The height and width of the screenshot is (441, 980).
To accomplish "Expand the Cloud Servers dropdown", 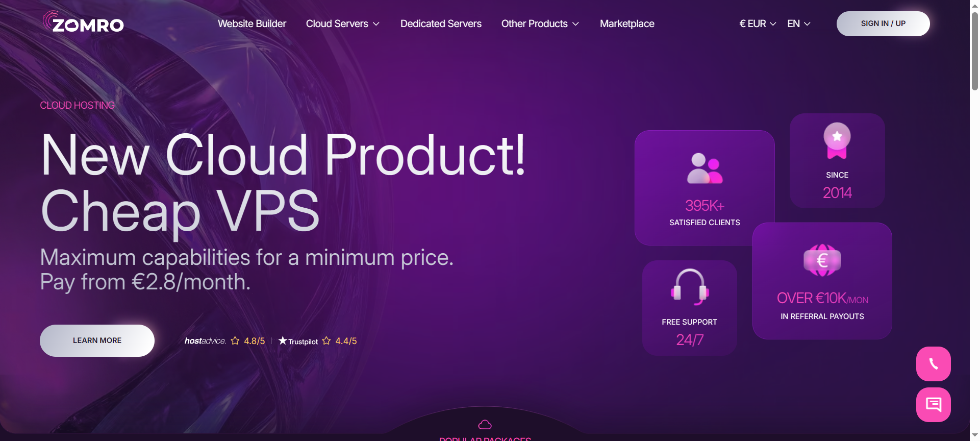I will [343, 24].
